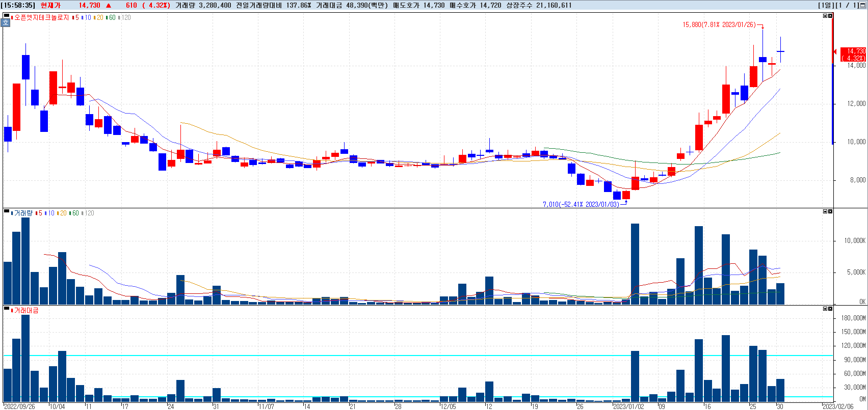Screen dimensions: 868x410
Task: Click the 12,000 price axis label
Action: (x=857, y=103)
